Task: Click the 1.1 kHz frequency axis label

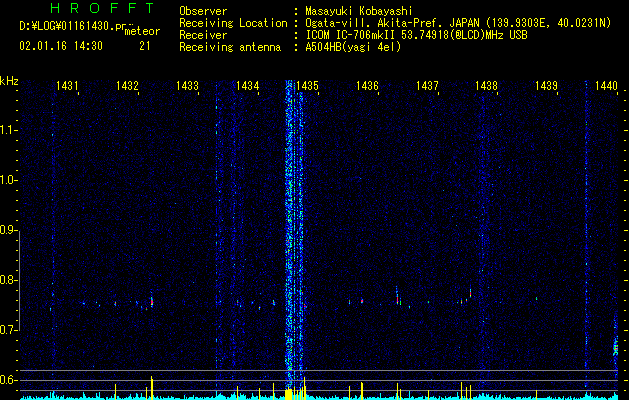Action: pyautogui.click(x=8, y=130)
